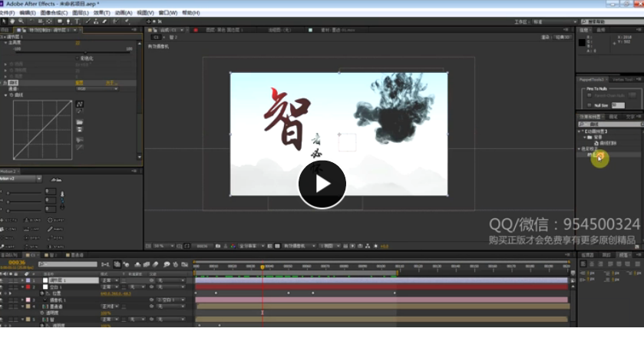Open view layout dropdown in viewer bar
644x345 pixels.
(329, 246)
